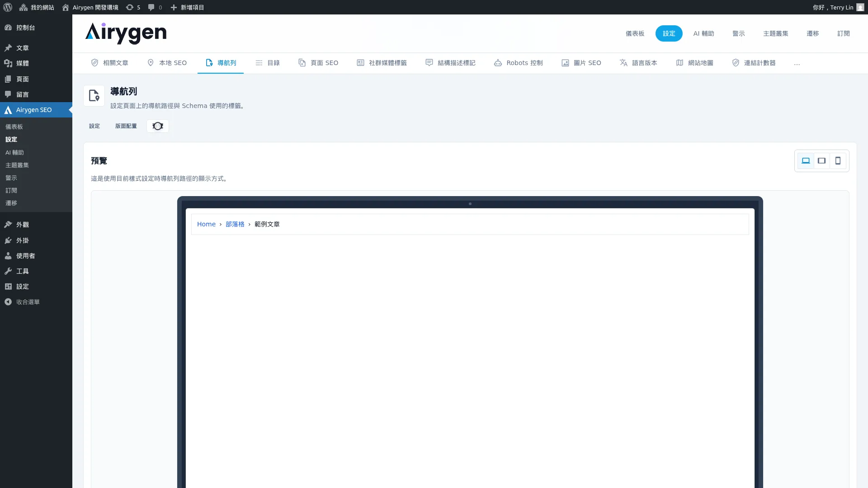Select the 版面配置 sub-tab
Screen dimensions: 868x488
126,126
